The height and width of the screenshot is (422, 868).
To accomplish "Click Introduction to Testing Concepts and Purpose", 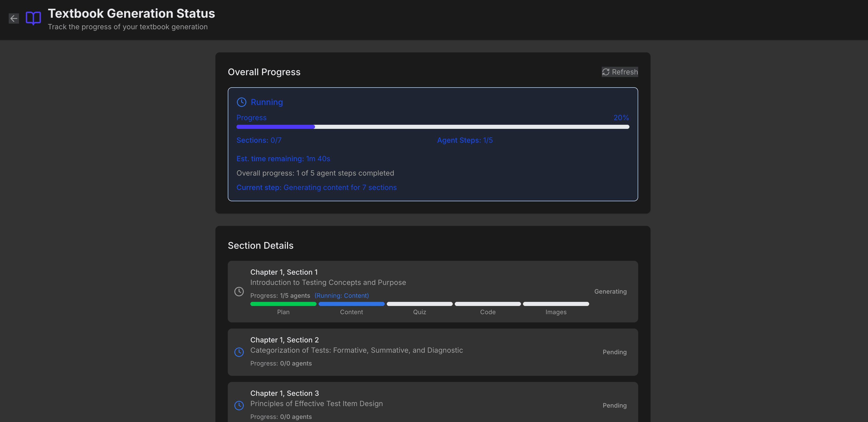I will [x=328, y=282].
